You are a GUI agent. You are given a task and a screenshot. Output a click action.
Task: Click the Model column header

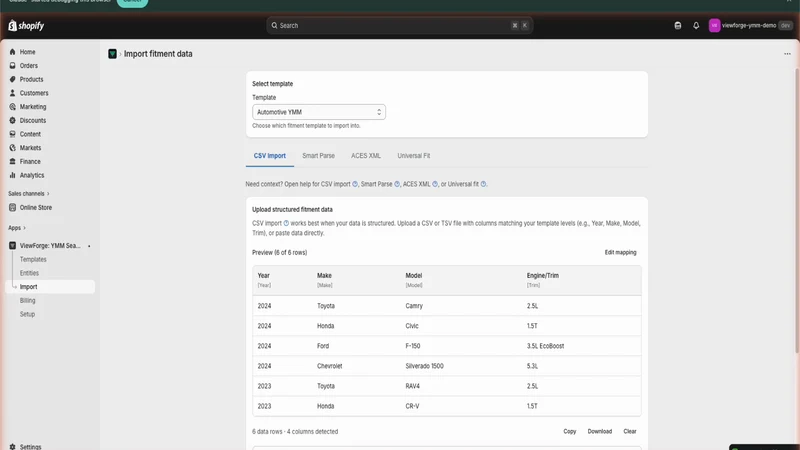(x=413, y=276)
